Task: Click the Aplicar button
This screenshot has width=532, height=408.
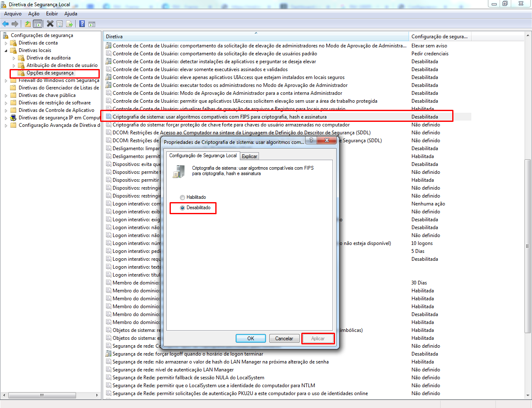Action: 318,339
